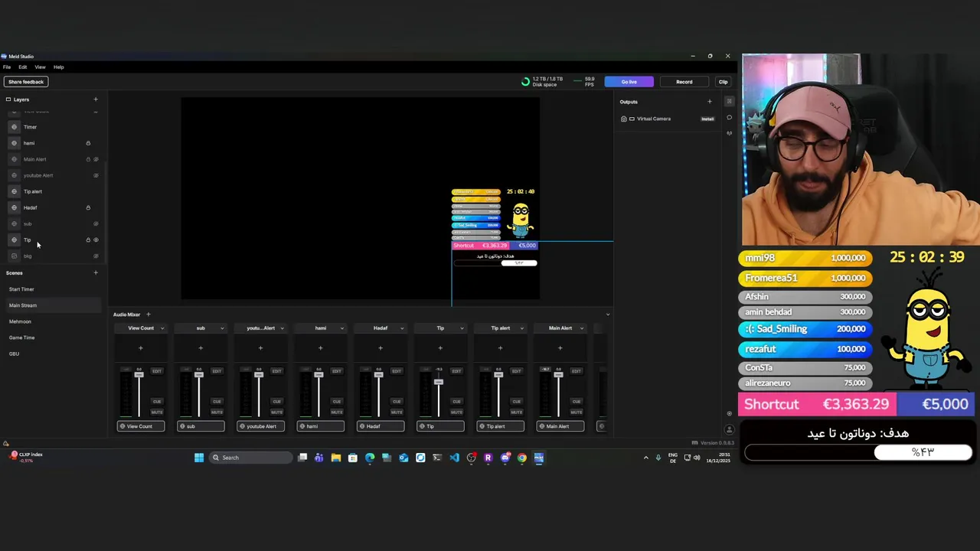The image size is (980, 551).
Task: Toggle CUE on the Hadaf channel
Action: point(397,401)
